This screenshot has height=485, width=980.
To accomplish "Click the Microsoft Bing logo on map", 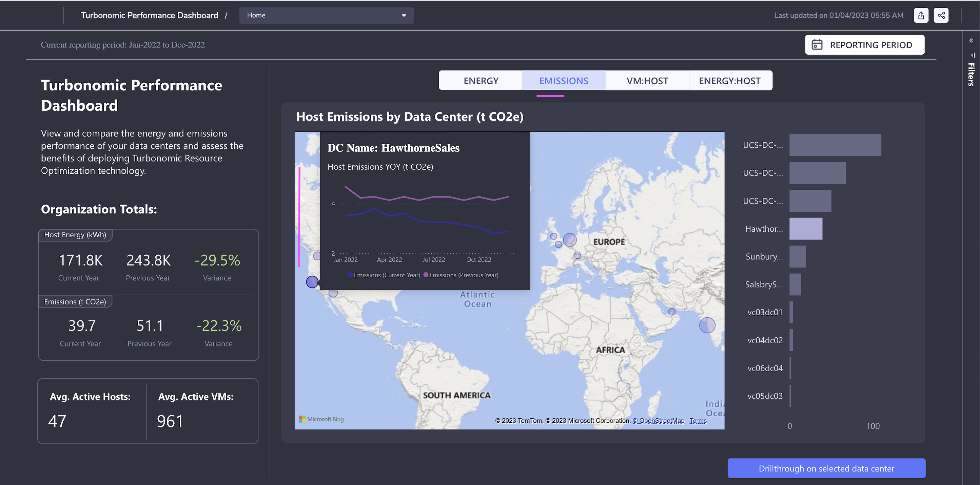I will pyautogui.click(x=321, y=419).
